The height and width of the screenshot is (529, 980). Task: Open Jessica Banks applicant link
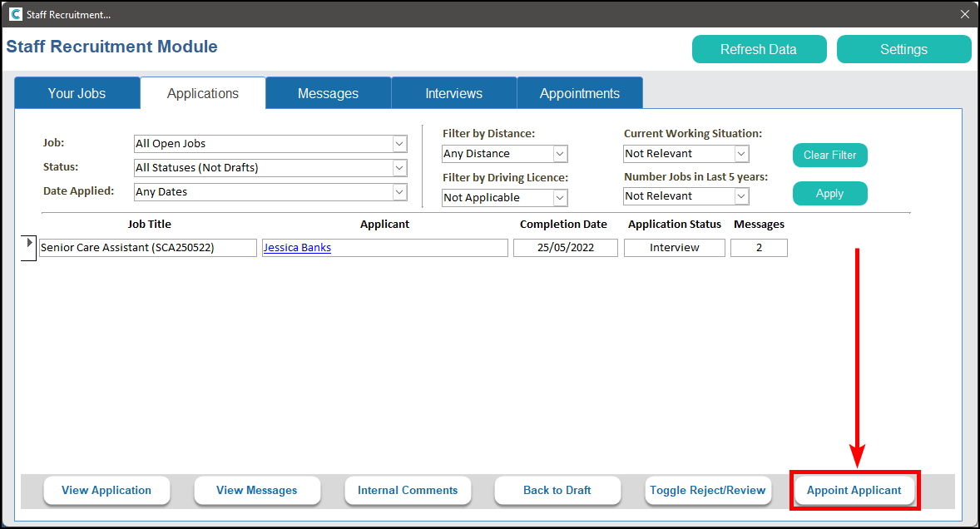coord(297,248)
